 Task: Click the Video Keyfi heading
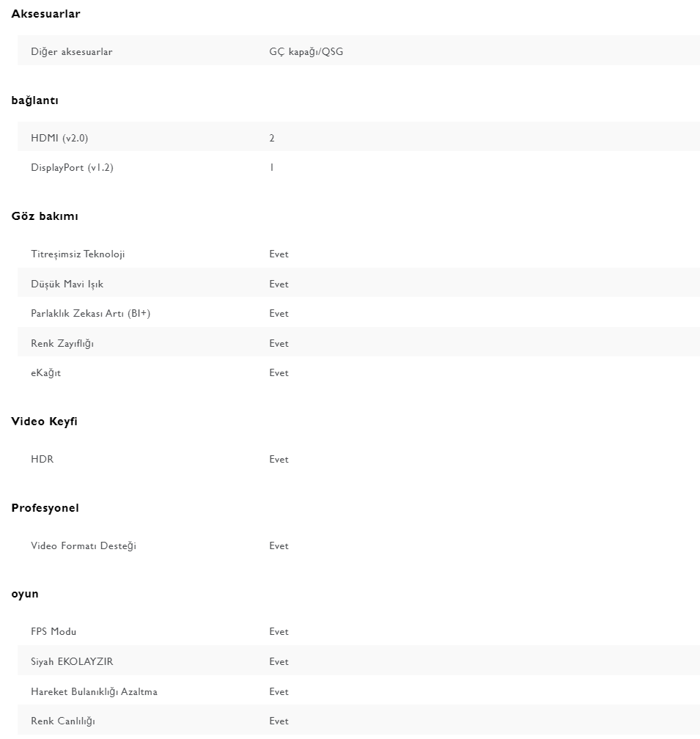tap(44, 422)
